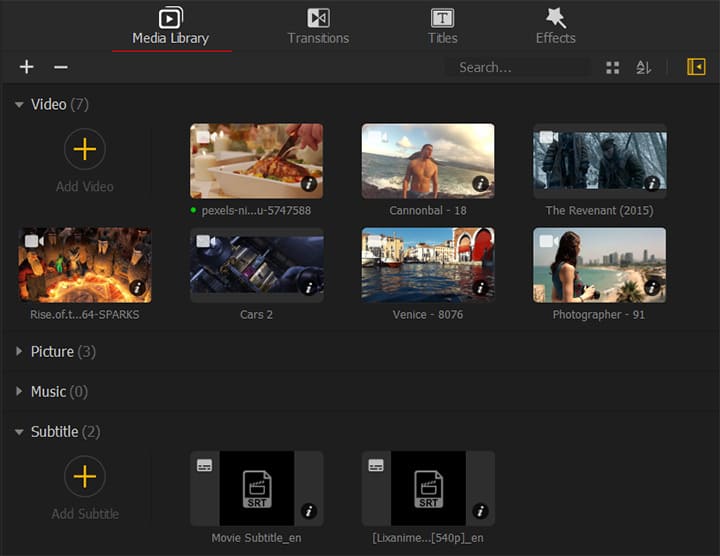Click the minus icon to remove media

point(61,67)
